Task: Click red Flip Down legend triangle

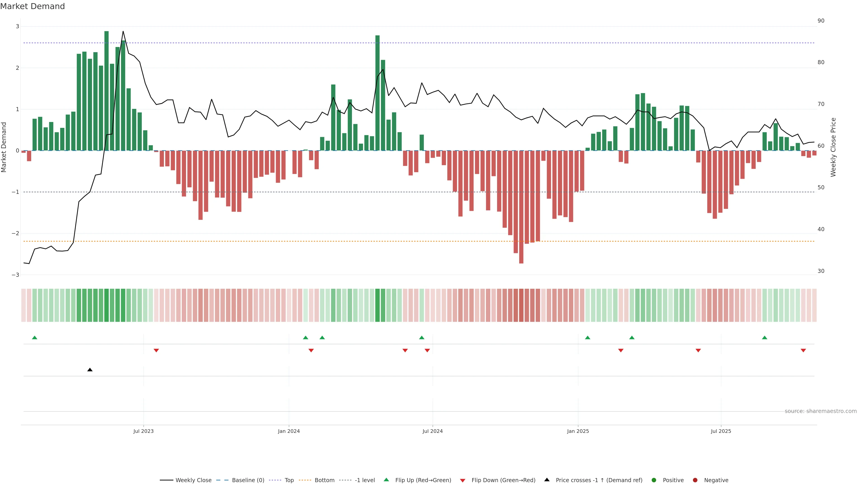Action: 463,481
